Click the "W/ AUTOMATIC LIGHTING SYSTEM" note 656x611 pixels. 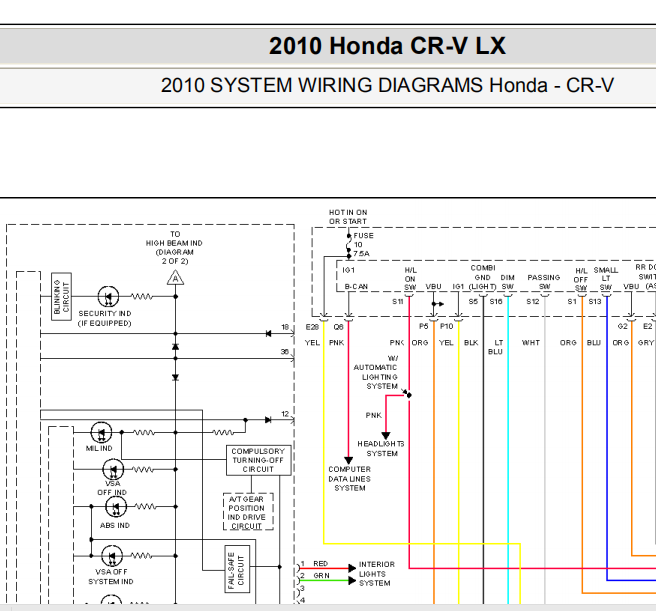pos(376,372)
